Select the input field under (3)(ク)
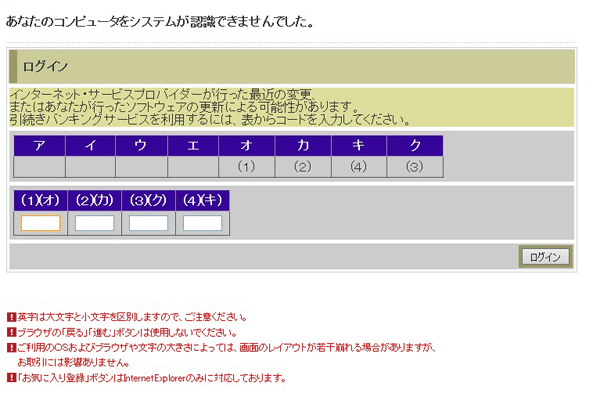600x397 pixels. pyautogui.click(x=148, y=223)
